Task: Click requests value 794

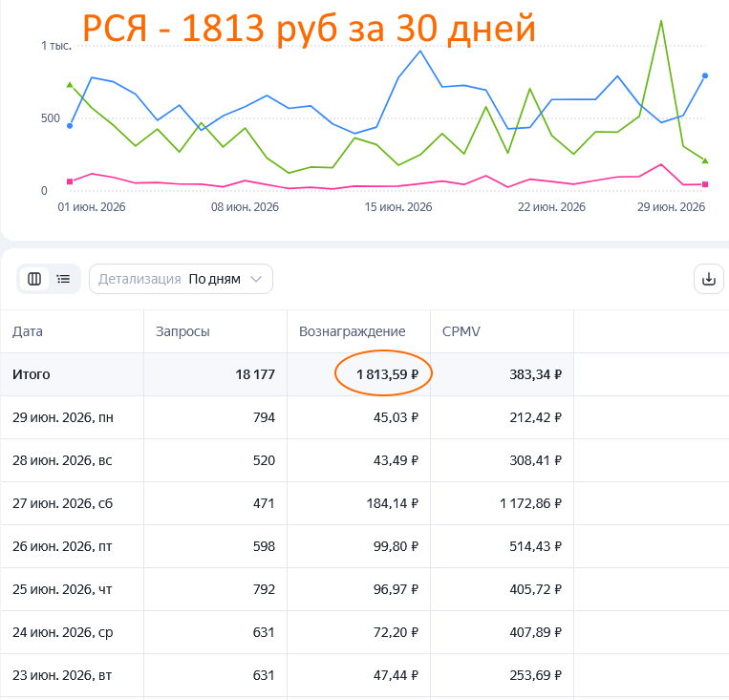Action: tap(264, 417)
